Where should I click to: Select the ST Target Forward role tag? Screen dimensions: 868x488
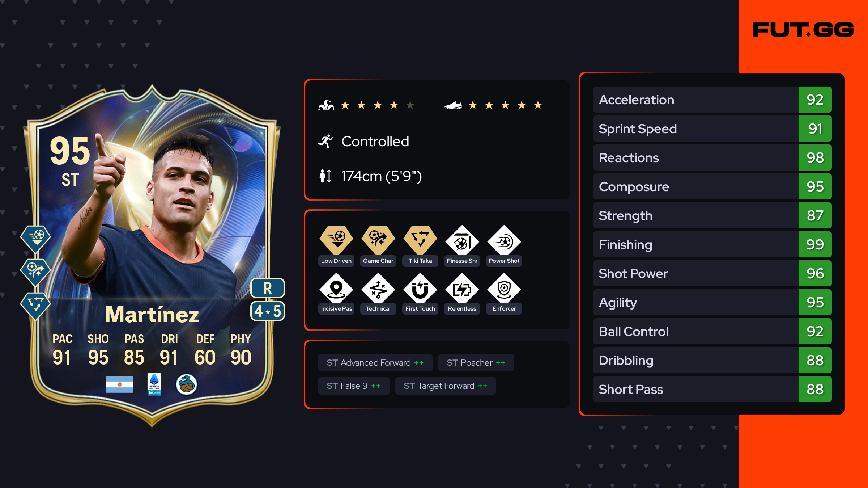(x=446, y=386)
